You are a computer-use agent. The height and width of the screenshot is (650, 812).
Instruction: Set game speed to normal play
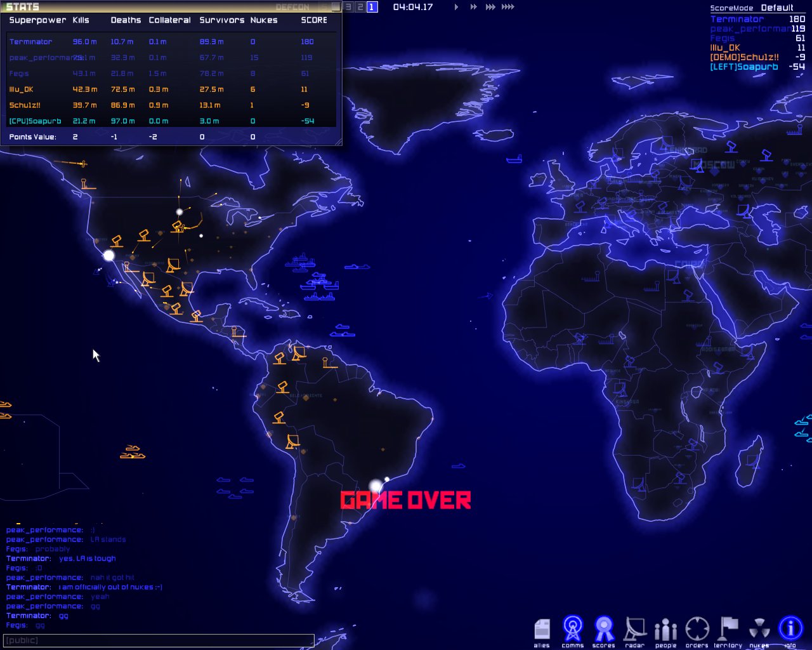(456, 7)
